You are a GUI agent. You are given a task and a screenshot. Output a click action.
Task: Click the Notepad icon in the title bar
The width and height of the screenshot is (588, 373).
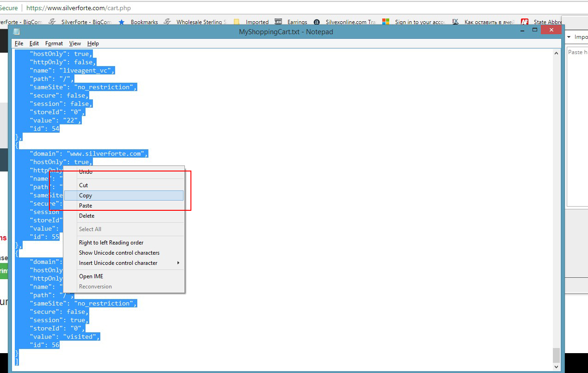point(17,31)
